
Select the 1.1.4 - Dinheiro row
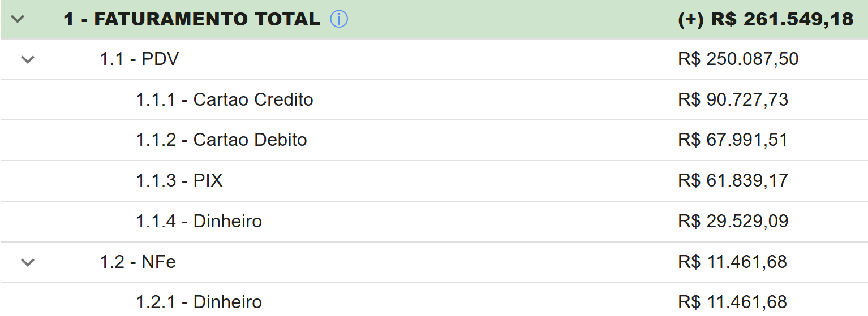[x=199, y=220]
